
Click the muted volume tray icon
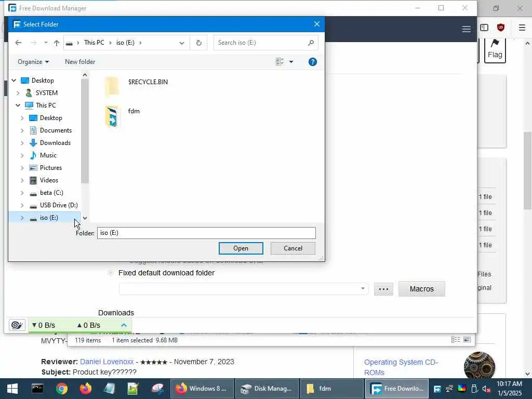(x=486, y=389)
